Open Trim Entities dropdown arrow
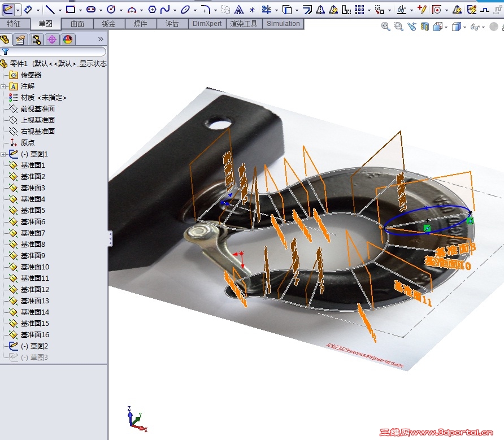Image resolution: width=504 pixels, height=440 pixels. coord(276,10)
